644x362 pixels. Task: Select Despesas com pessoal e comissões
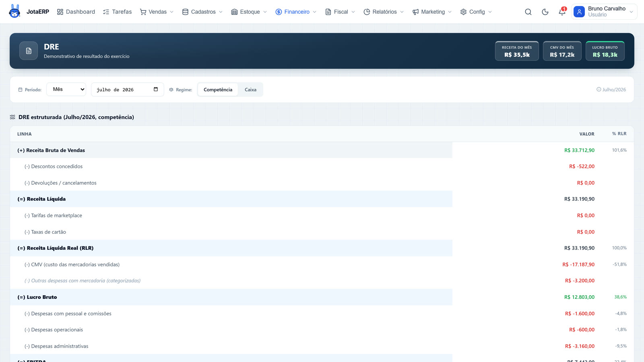[x=322, y=314]
